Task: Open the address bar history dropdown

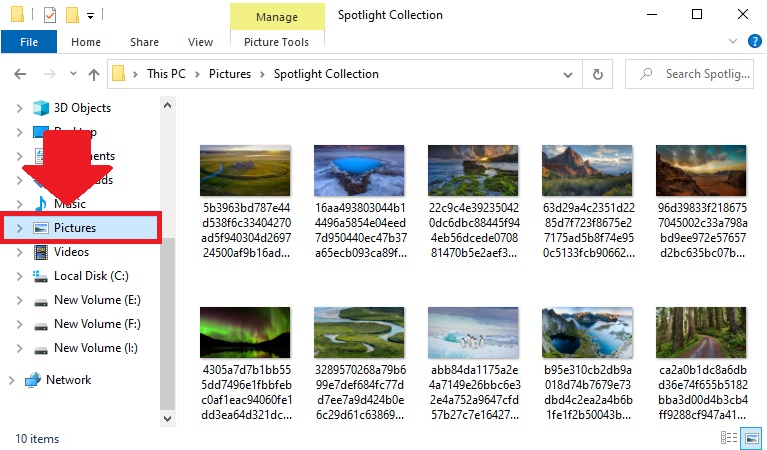Action: click(568, 74)
